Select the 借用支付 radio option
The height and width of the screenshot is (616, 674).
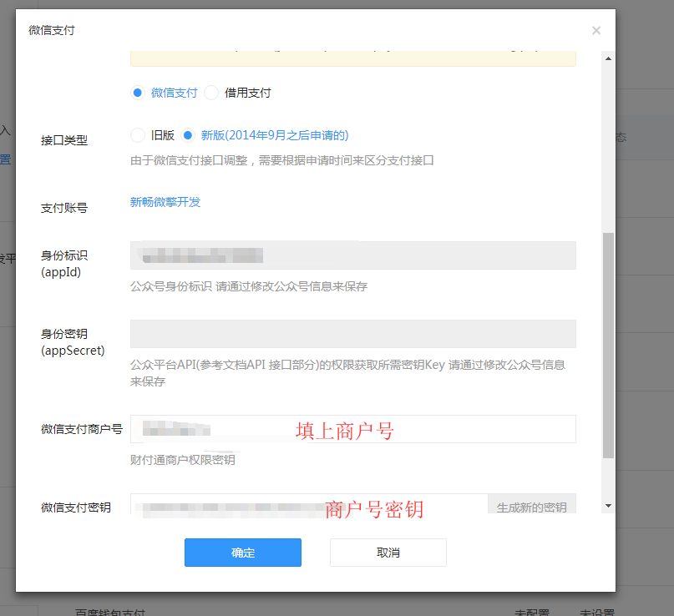(x=211, y=93)
